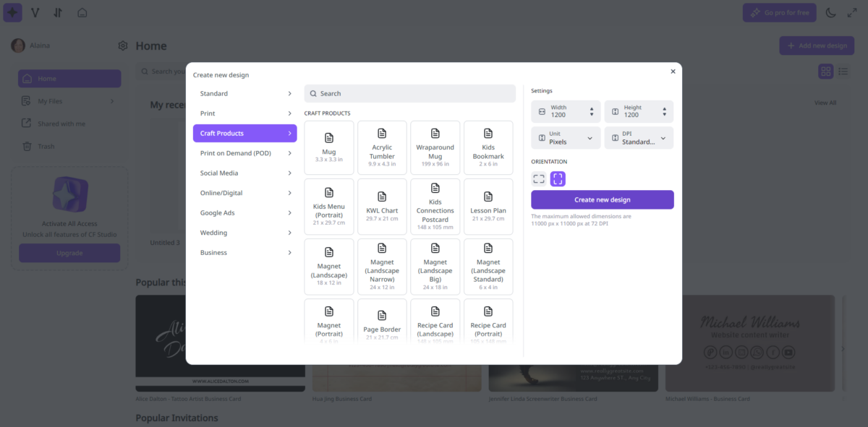This screenshot has height=427, width=868.
Task: Select the Mug template
Action: coord(329,147)
